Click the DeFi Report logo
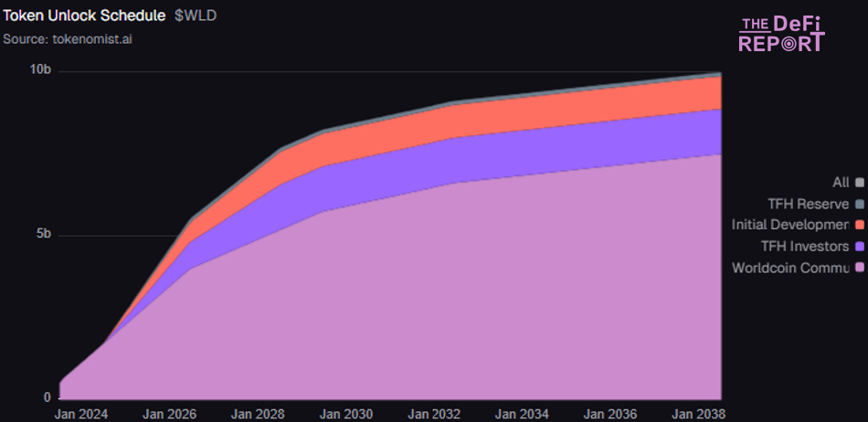Image resolution: width=868 pixels, height=422 pixels. 781,35
